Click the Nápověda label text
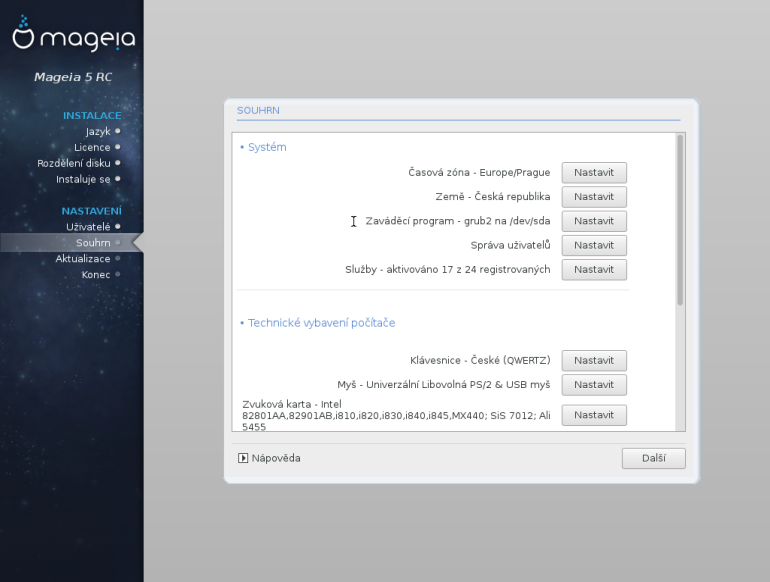Viewport: 770px width, 582px height. pyautogui.click(x=276, y=458)
